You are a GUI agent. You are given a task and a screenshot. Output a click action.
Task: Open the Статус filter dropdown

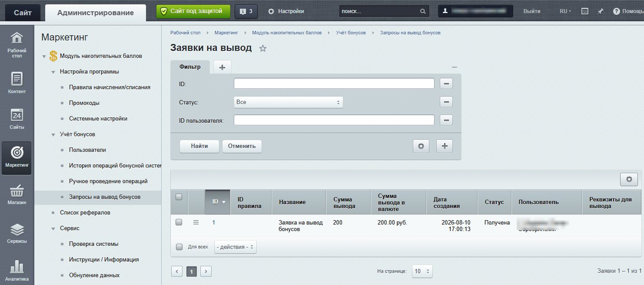click(288, 102)
